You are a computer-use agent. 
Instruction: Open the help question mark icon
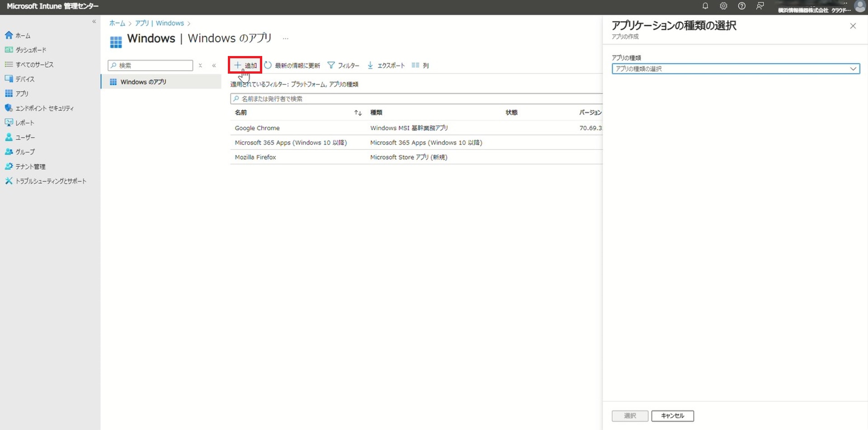coord(741,6)
